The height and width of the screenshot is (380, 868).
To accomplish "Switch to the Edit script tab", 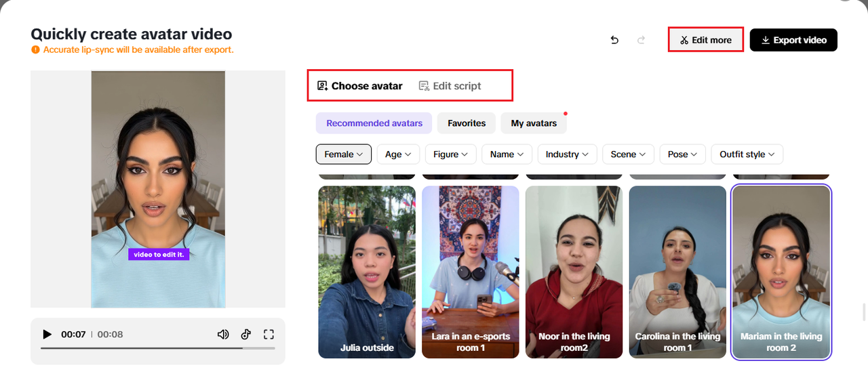I will [x=450, y=86].
